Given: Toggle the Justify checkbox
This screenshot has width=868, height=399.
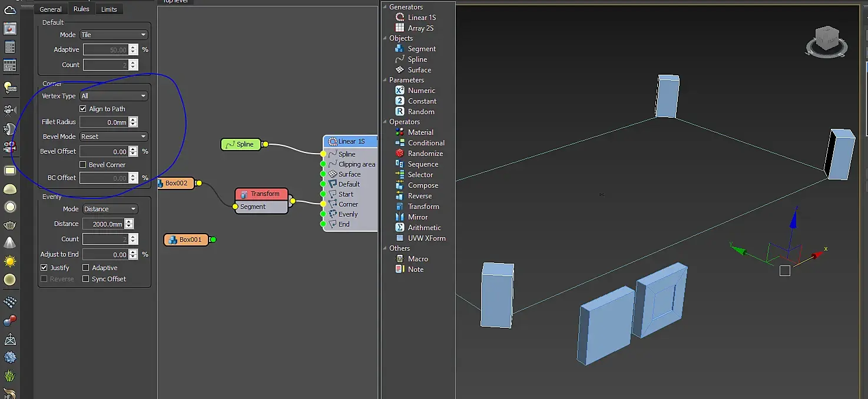Looking at the screenshot, I should (x=44, y=268).
